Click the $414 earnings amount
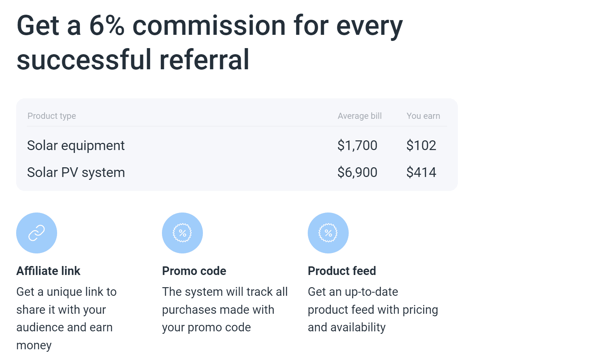The height and width of the screenshot is (364, 613). (421, 172)
